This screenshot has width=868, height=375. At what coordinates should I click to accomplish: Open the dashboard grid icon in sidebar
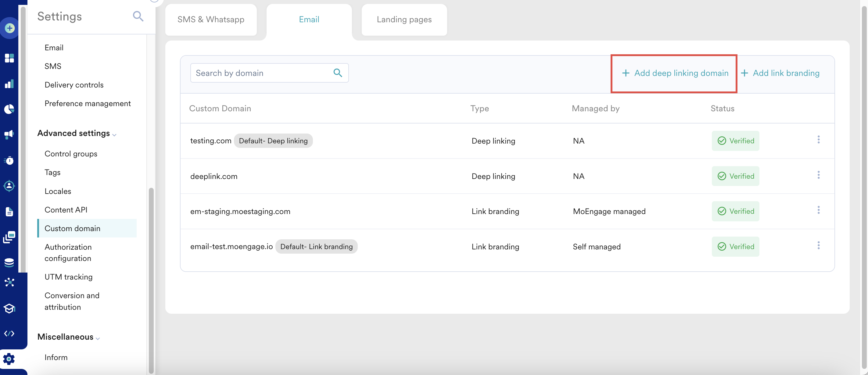pyautogui.click(x=9, y=58)
